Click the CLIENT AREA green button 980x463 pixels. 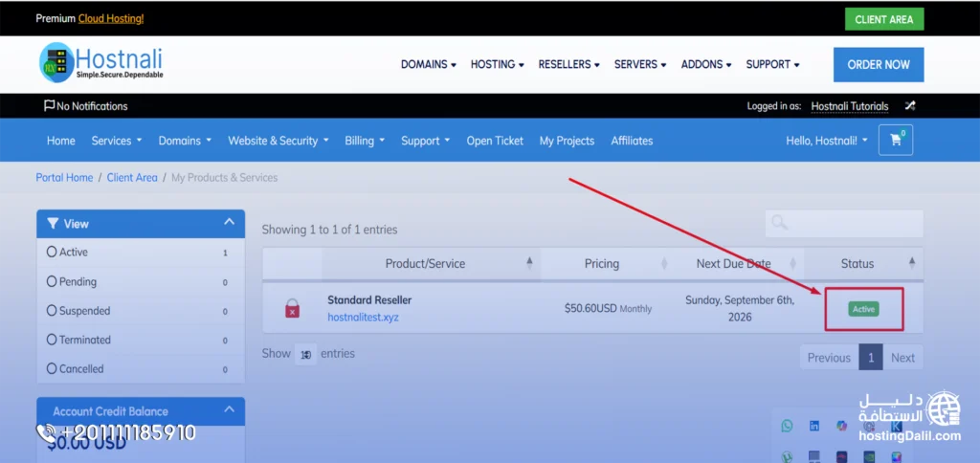[x=884, y=19]
